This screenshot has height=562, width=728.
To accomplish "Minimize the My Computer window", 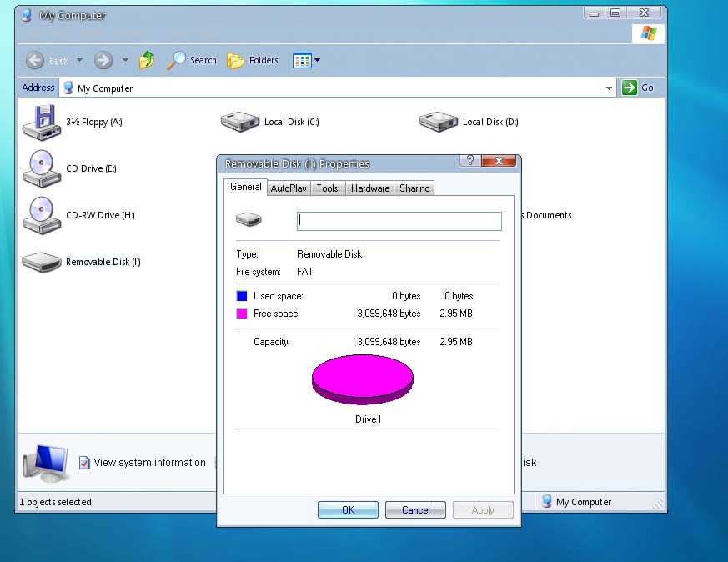I will (x=594, y=13).
